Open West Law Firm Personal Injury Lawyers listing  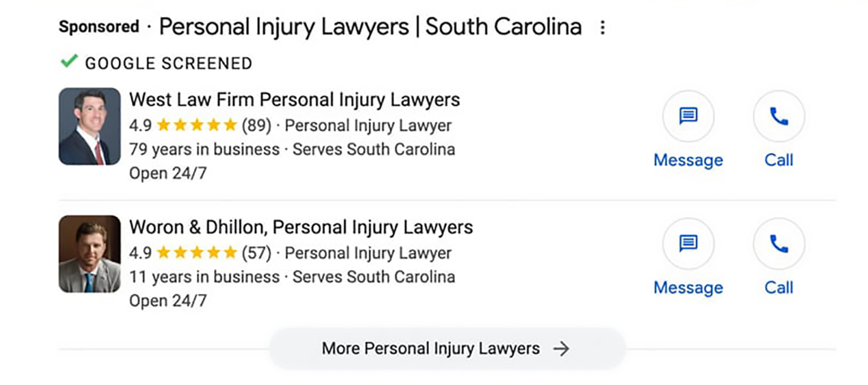(x=295, y=99)
